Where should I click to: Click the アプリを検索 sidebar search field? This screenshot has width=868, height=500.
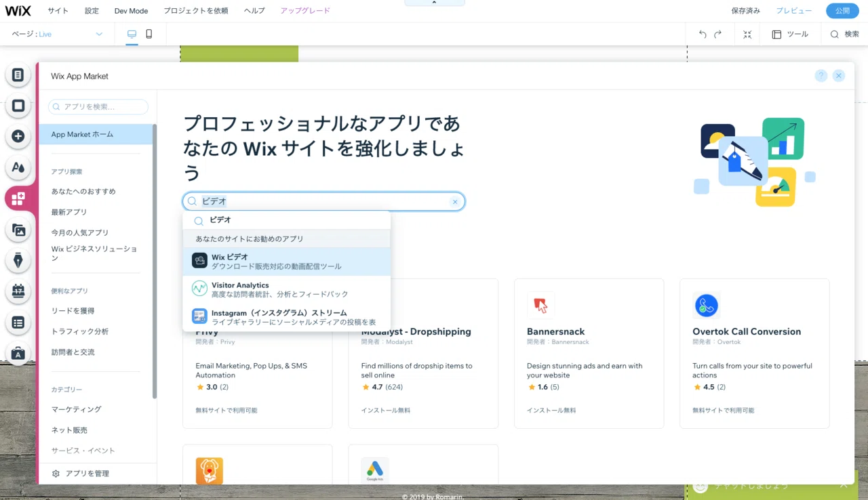point(98,107)
